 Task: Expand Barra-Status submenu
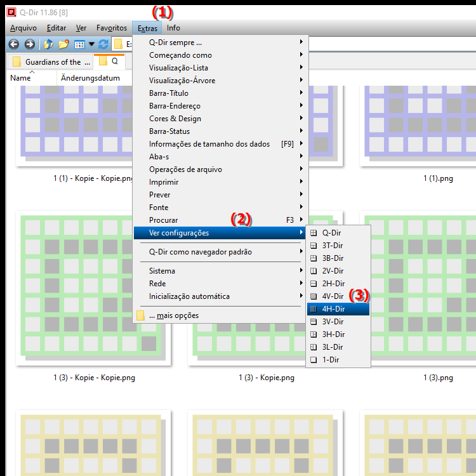(x=220, y=131)
